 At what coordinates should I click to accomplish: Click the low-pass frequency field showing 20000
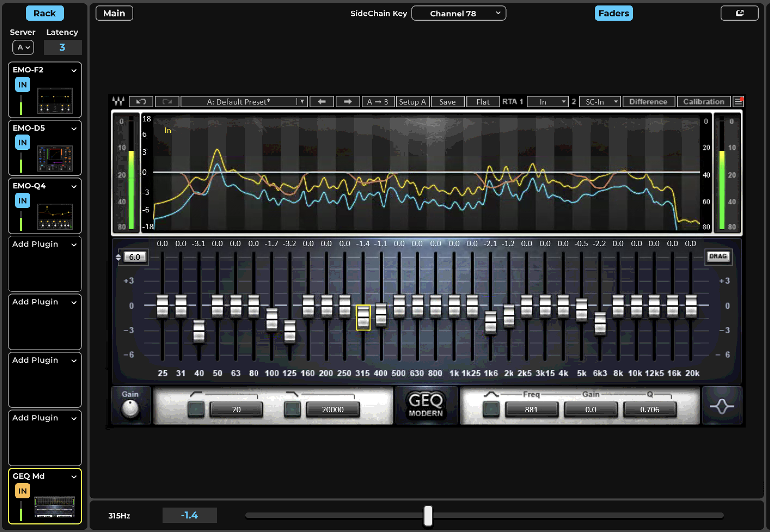tap(333, 409)
